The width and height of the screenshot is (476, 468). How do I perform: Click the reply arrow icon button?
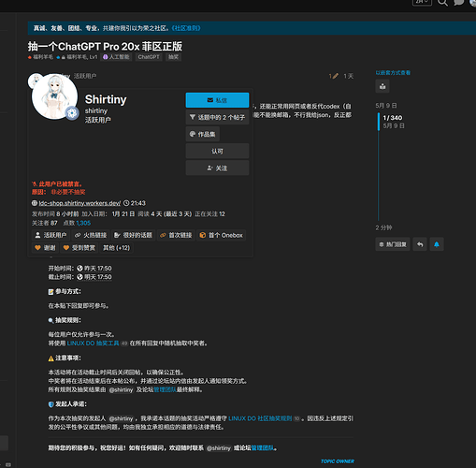click(x=420, y=244)
